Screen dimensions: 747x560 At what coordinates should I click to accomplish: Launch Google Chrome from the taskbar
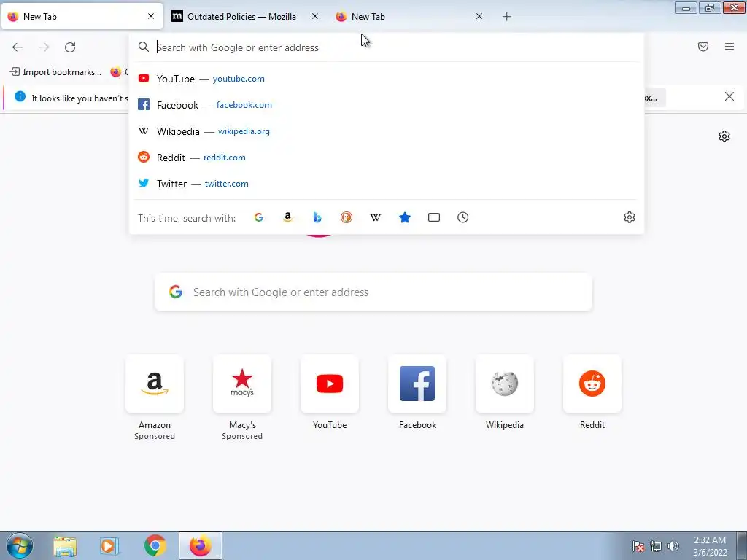click(155, 545)
